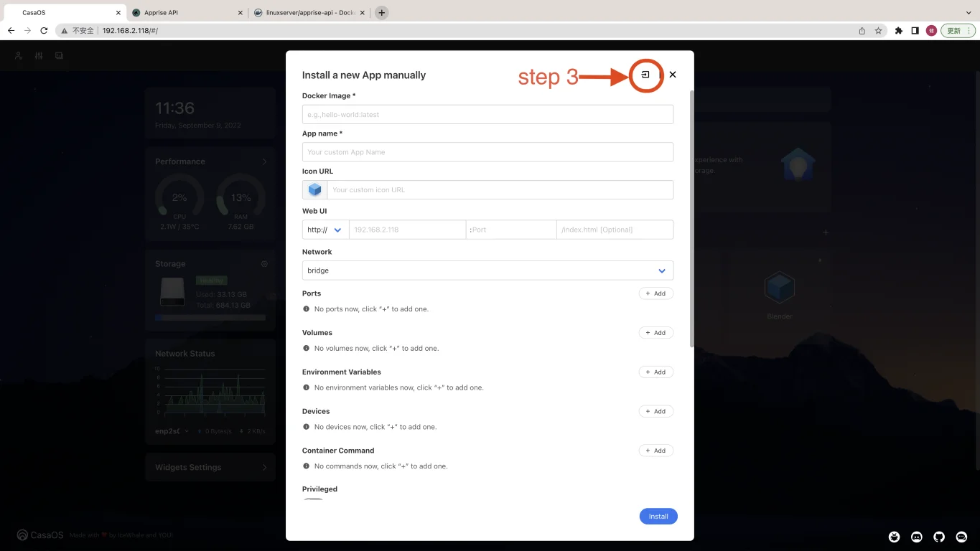Open the Discord icon in footer

point(917,537)
